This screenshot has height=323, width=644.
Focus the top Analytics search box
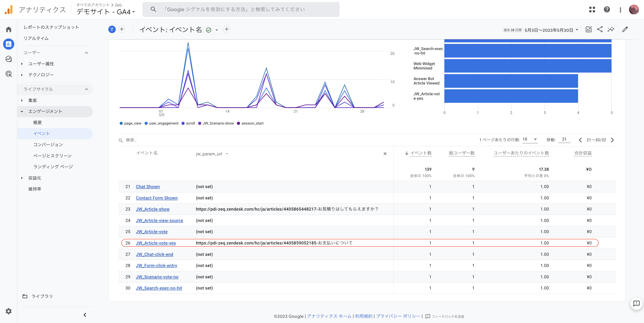[241, 9]
